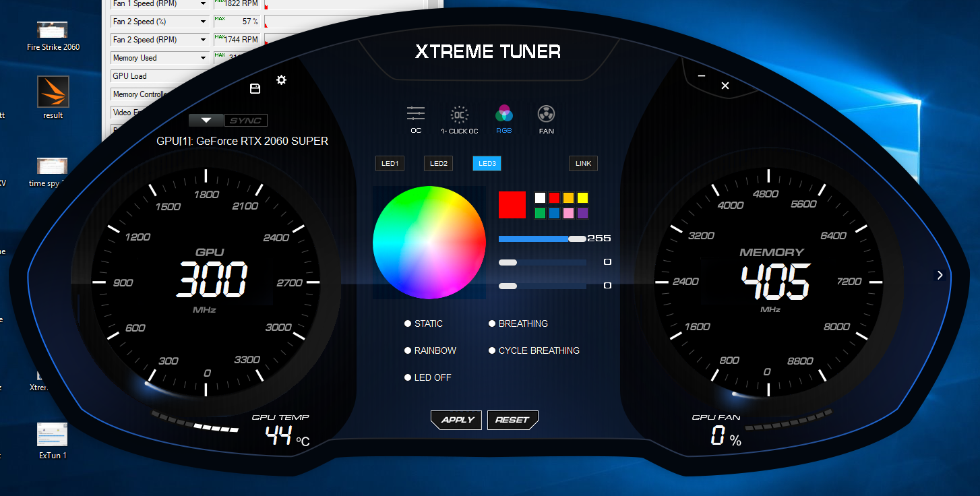Image resolution: width=980 pixels, height=496 pixels.
Task: Select the STATIC lighting mode
Action: [423, 323]
